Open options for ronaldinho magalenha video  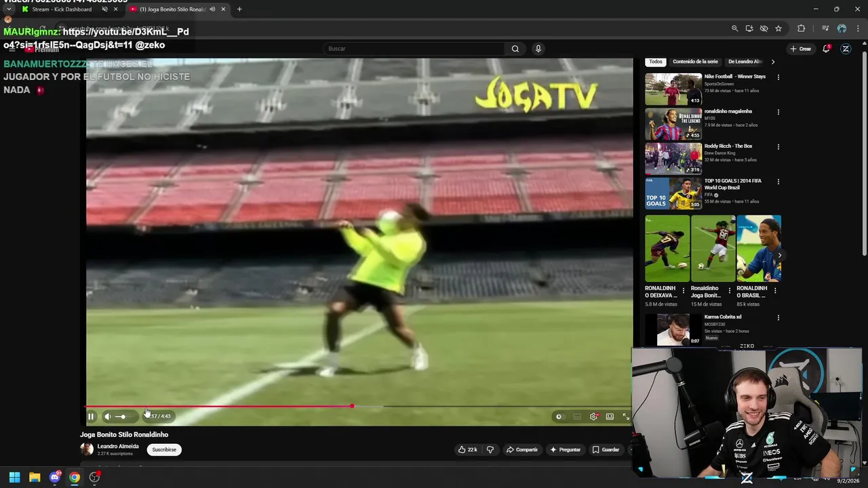point(778,112)
